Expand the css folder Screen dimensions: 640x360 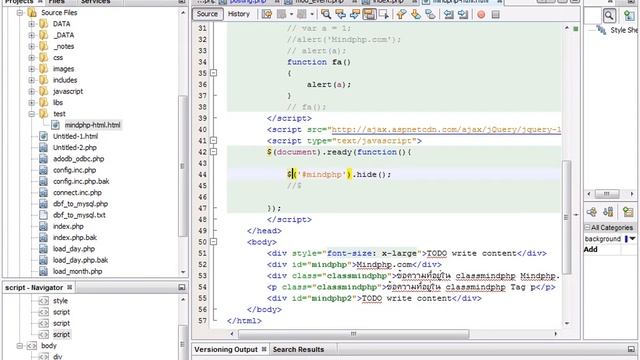[x=31, y=58]
